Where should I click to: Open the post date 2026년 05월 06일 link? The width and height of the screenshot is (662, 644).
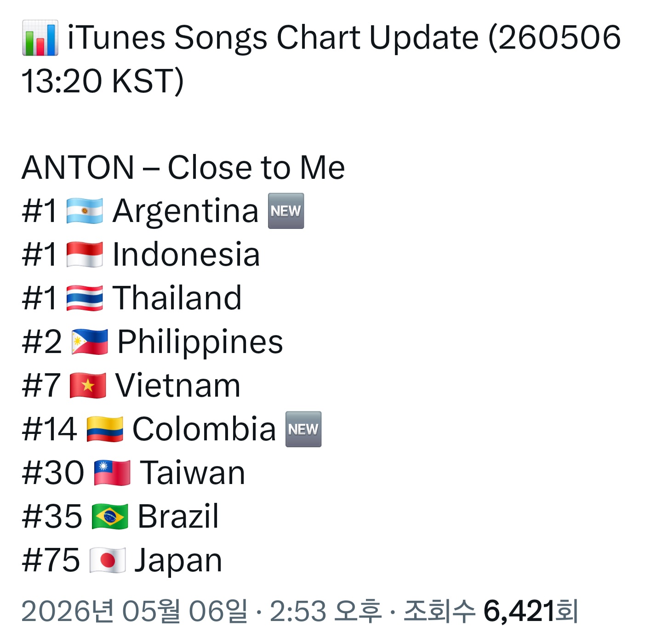point(134,611)
